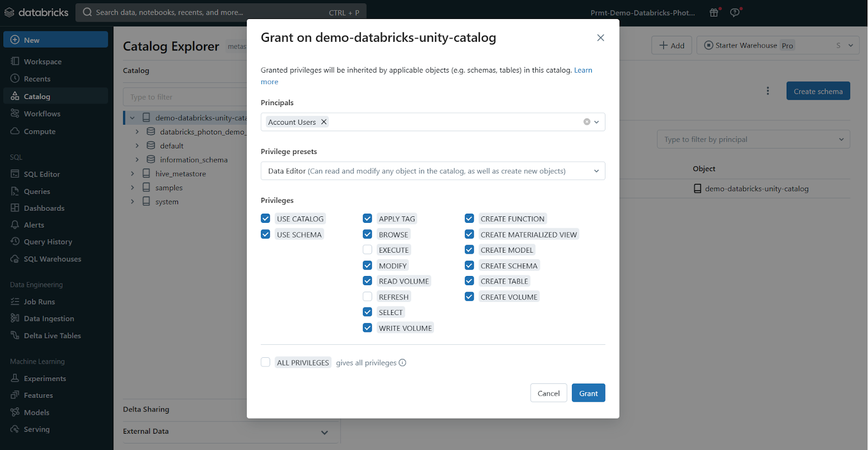The width and height of the screenshot is (868, 450).
Task: Open the help question bubble icon
Action: click(735, 12)
